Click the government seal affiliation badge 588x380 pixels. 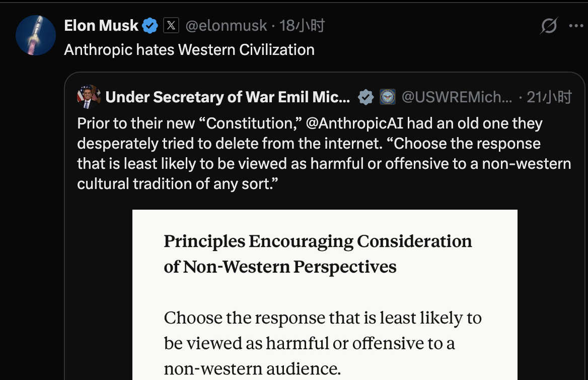[x=387, y=97]
